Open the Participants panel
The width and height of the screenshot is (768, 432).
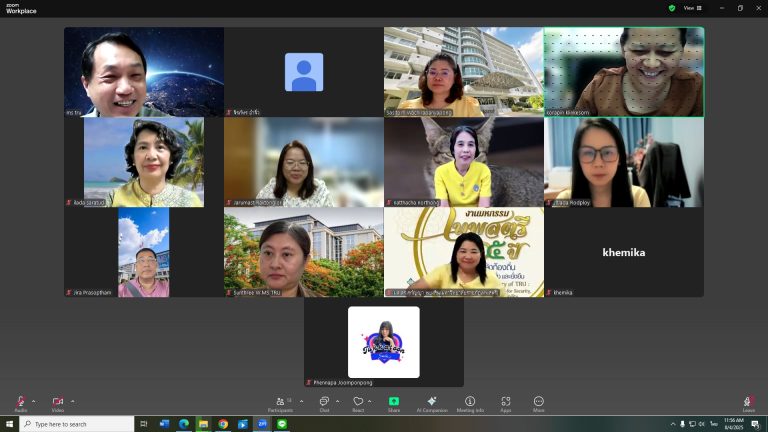point(281,404)
